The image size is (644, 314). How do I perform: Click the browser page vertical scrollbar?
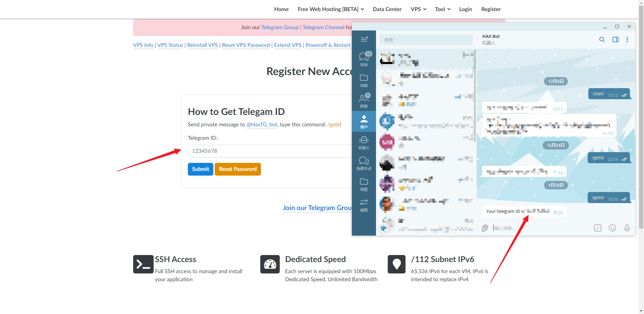coord(641,117)
